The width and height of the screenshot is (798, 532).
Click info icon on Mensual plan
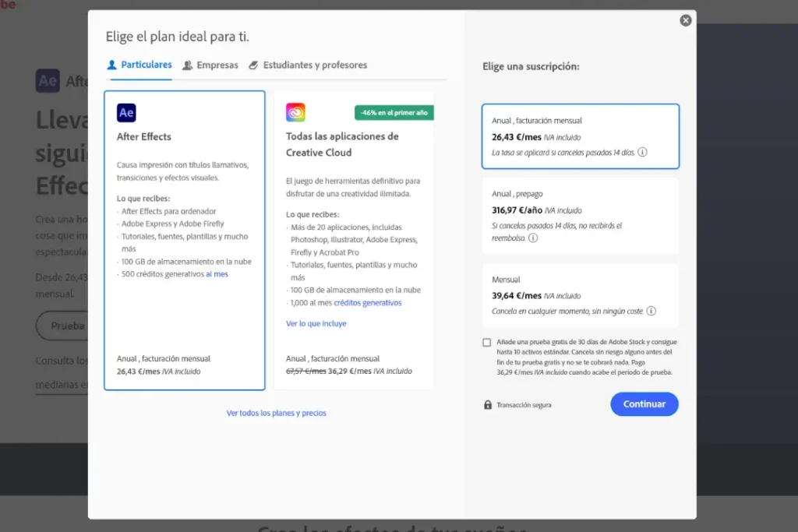click(651, 311)
